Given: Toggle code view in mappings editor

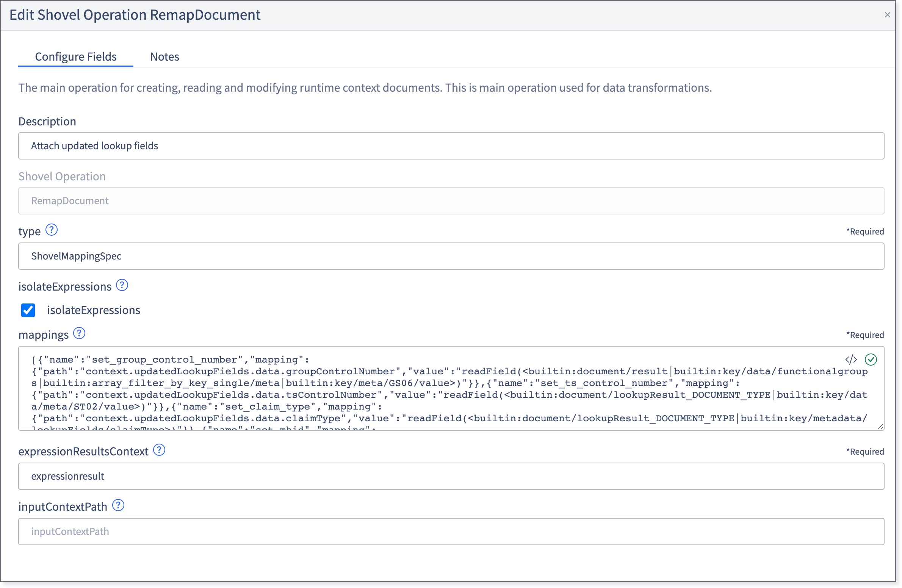Looking at the screenshot, I should (x=851, y=360).
